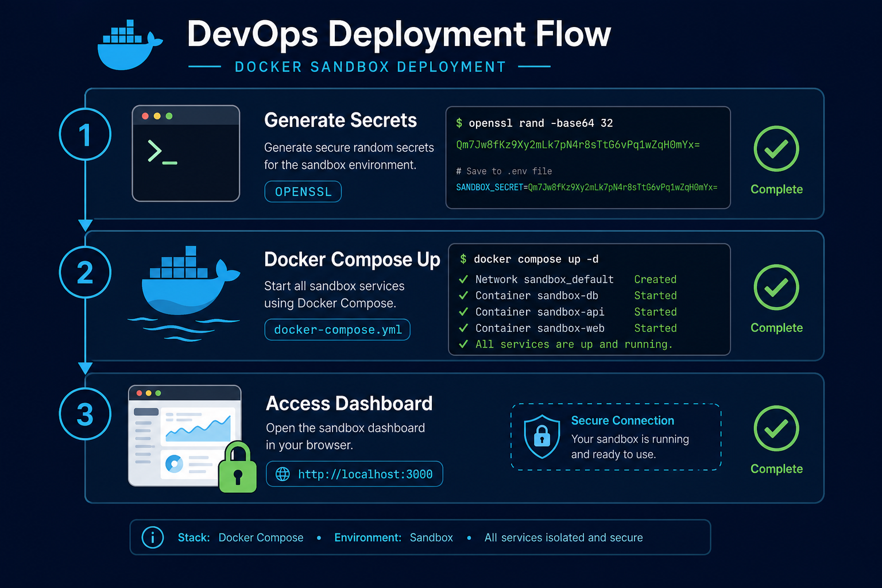Click the DOCKER SANDBOX DEPLOYMENT subtitle

pos(370,67)
